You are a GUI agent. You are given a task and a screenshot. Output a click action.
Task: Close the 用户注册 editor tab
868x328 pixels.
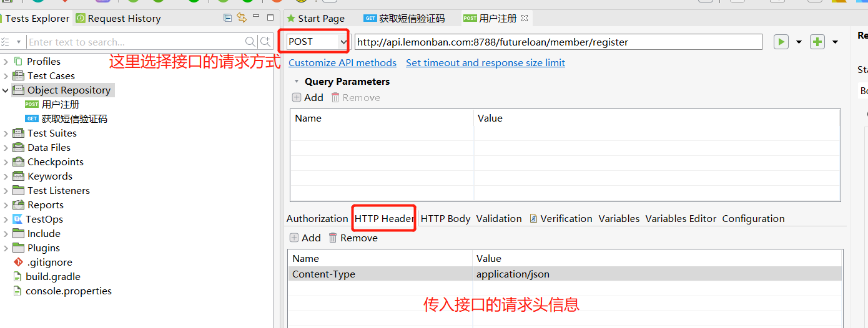(x=525, y=18)
